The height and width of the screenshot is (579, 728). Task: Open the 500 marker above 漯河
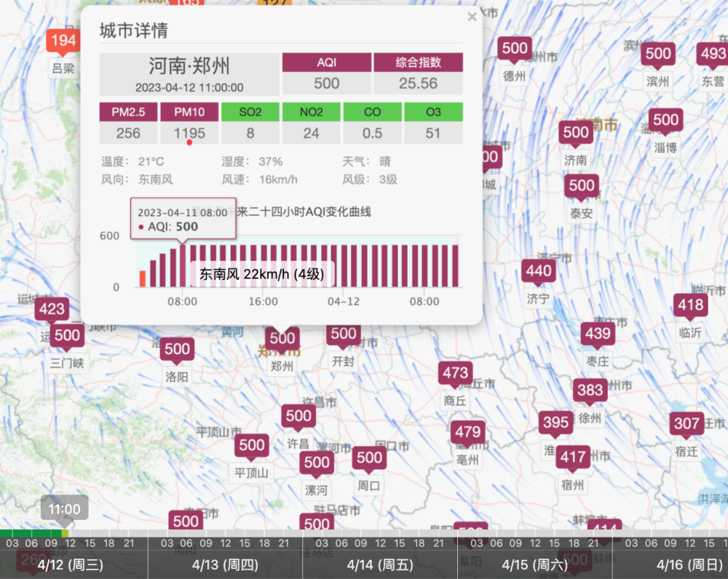coord(317,463)
